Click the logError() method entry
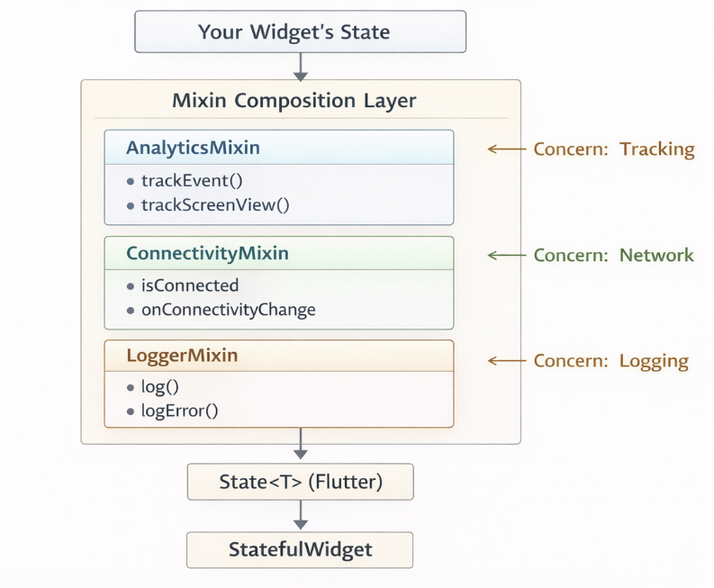The height and width of the screenshot is (588, 714). click(180, 411)
